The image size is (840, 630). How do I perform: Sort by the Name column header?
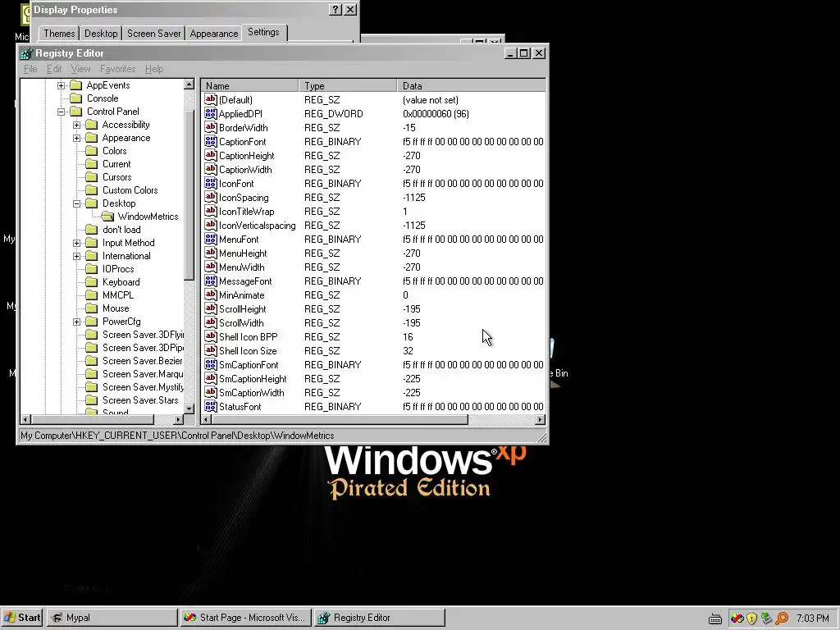tap(249, 85)
